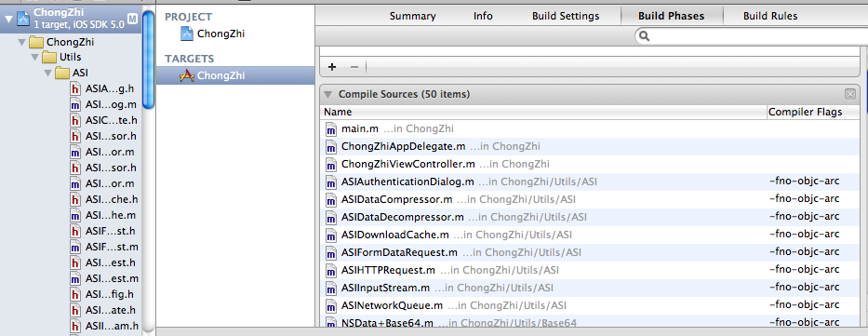868x336 pixels.
Task: Collapse the ChongZhi project root disclosure triangle
Action: [x=8, y=19]
